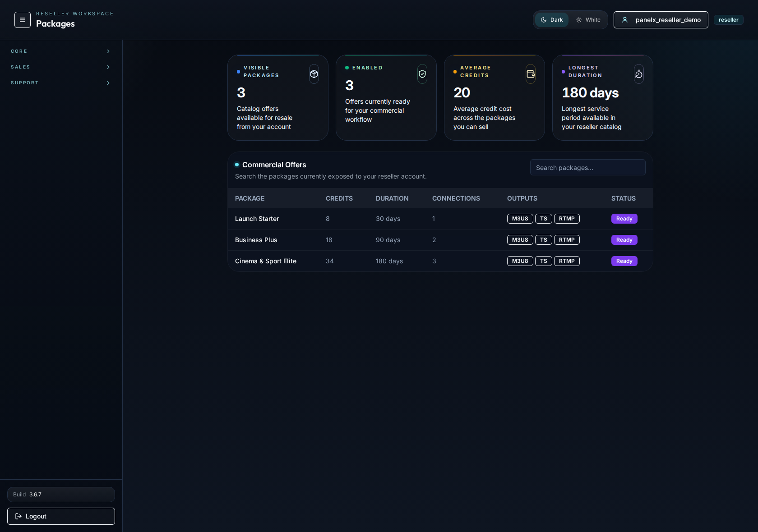Click the timer icon on Longest Duration card
Image resolution: width=758 pixels, height=532 pixels.
click(638, 73)
